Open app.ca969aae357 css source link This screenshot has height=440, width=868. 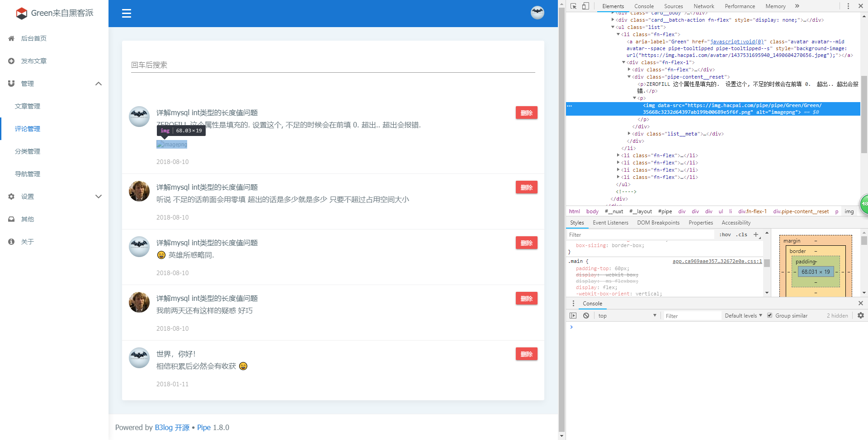click(717, 261)
